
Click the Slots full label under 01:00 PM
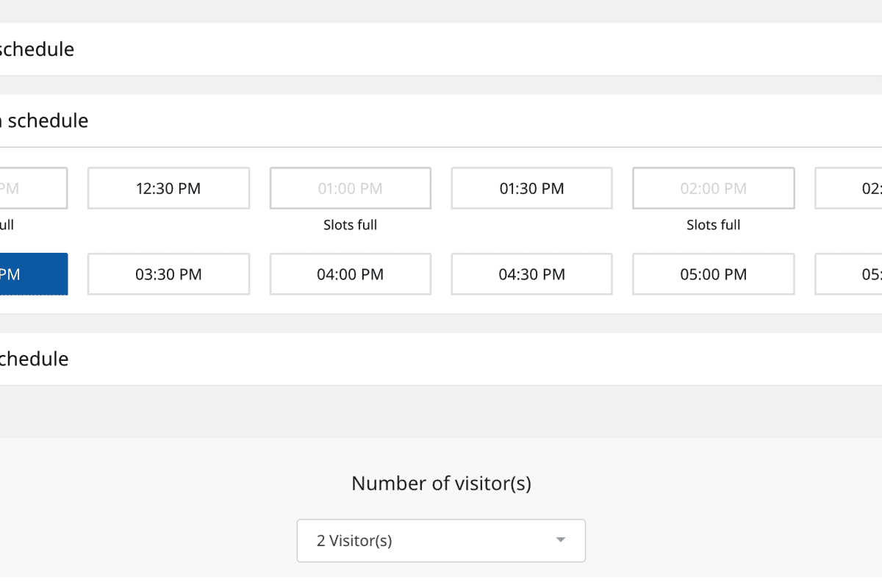pyautogui.click(x=350, y=225)
